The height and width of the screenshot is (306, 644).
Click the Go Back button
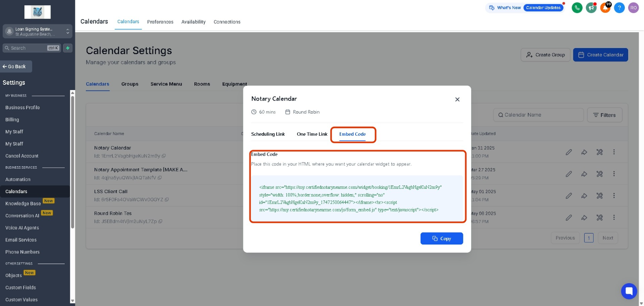15,66
